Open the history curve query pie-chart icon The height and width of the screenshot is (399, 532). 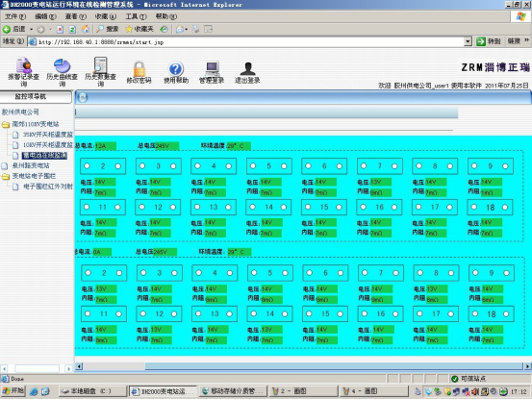coord(62,65)
